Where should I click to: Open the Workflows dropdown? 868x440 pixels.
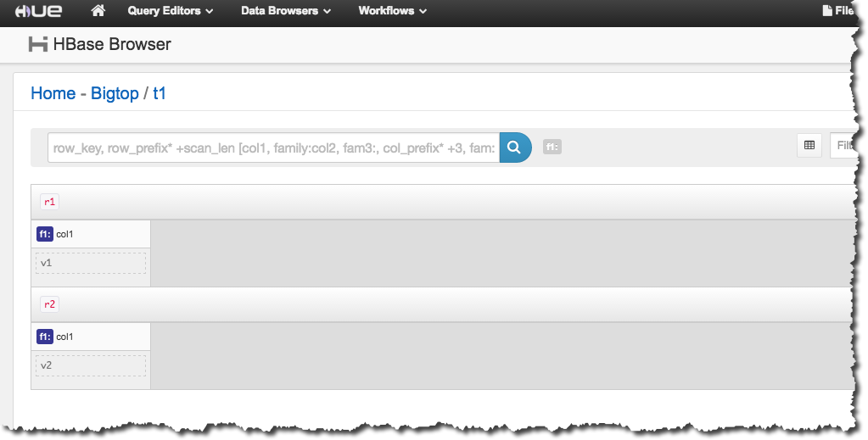coord(392,11)
